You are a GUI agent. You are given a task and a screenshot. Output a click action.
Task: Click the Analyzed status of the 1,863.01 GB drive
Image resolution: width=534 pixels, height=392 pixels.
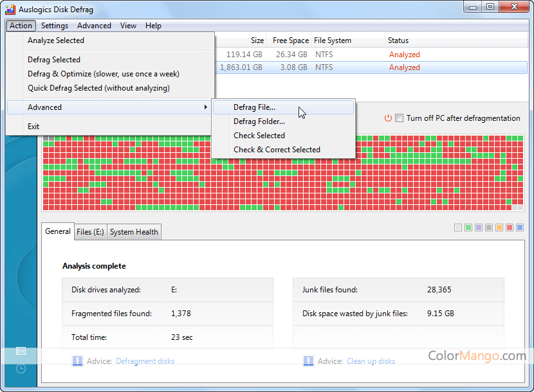404,67
